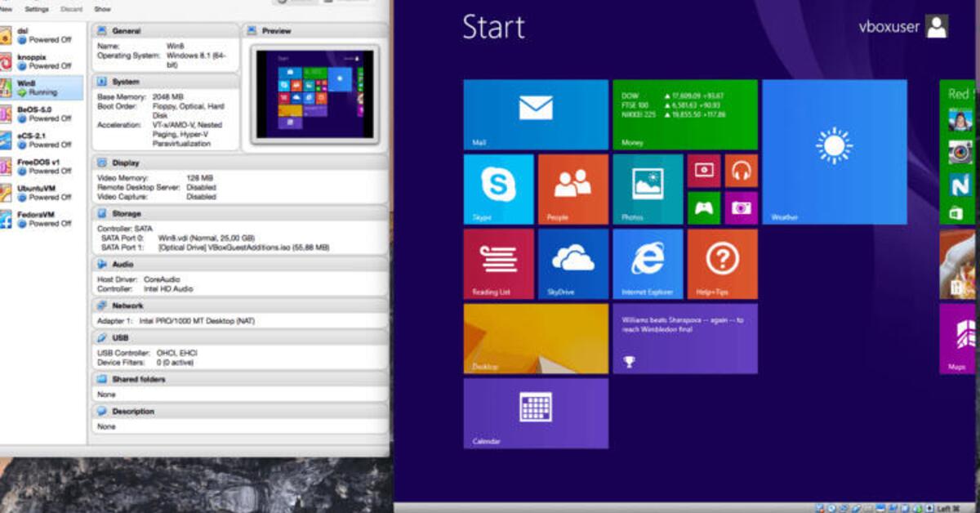Screen dimensions: 980x513
Task: Open the Display section header in VirtualBox
Action: click(239, 163)
